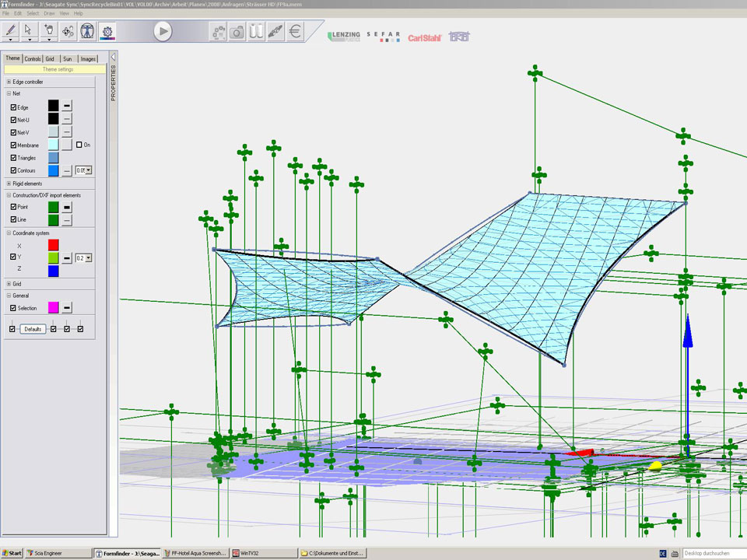Click the Vitruvian man icon
This screenshot has height=560, width=747.
88,31
